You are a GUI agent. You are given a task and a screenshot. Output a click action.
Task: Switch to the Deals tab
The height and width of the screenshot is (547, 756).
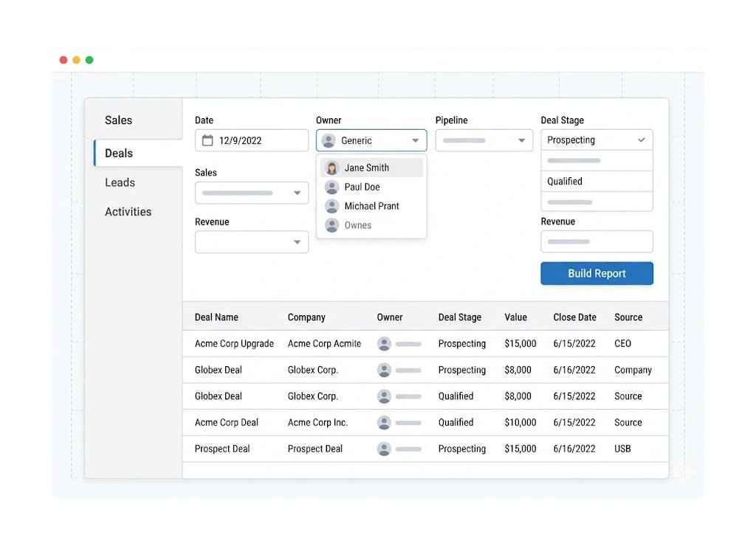(138, 154)
